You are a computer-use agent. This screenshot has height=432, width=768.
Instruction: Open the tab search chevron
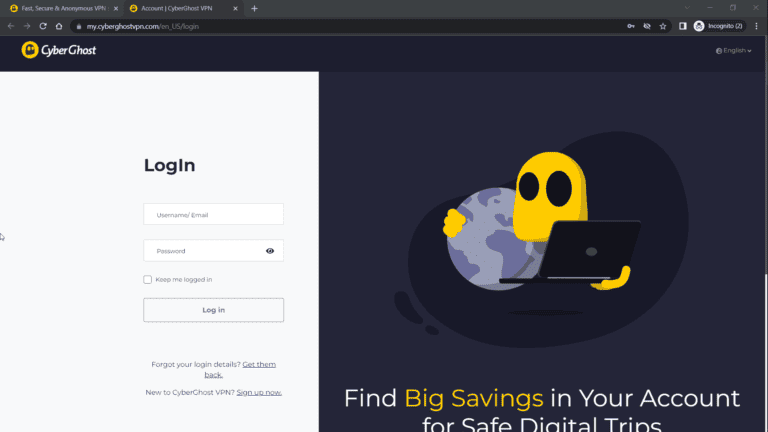click(x=687, y=8)
